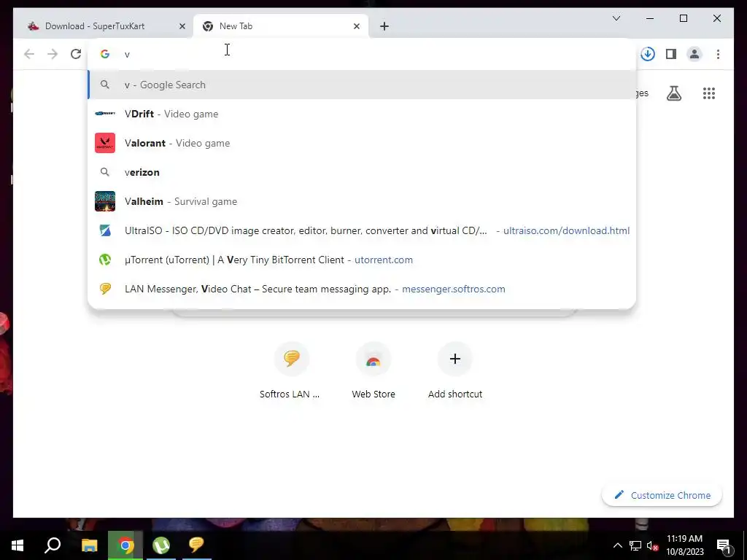Close the Download - SuperTuxKart tab
Image resolution: width=747 pixels, height=560 pixels.
182,26
